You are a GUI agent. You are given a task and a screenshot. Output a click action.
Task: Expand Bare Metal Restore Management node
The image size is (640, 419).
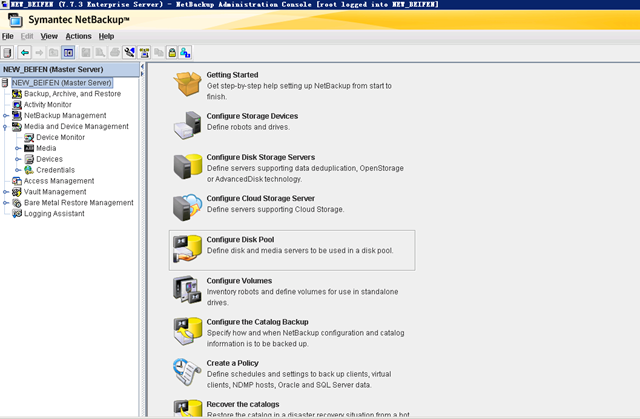pos(5,203)
